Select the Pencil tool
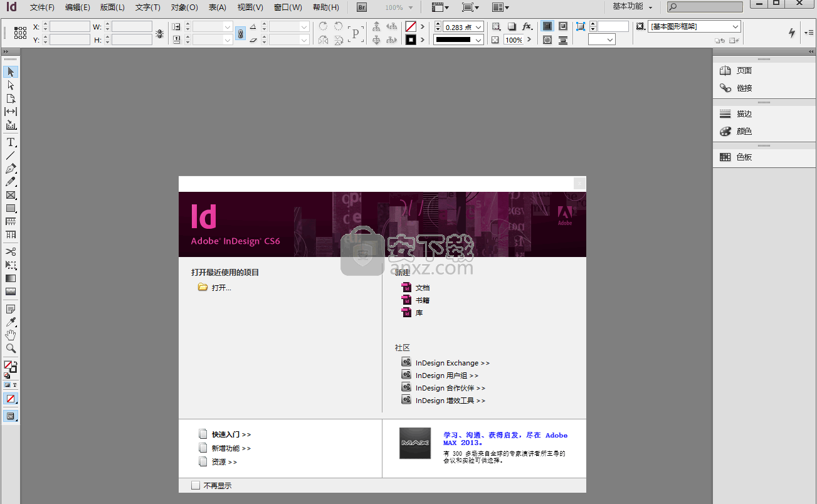Screen dimensions: 817x504 pyautogui.click(x=11, y=182)
